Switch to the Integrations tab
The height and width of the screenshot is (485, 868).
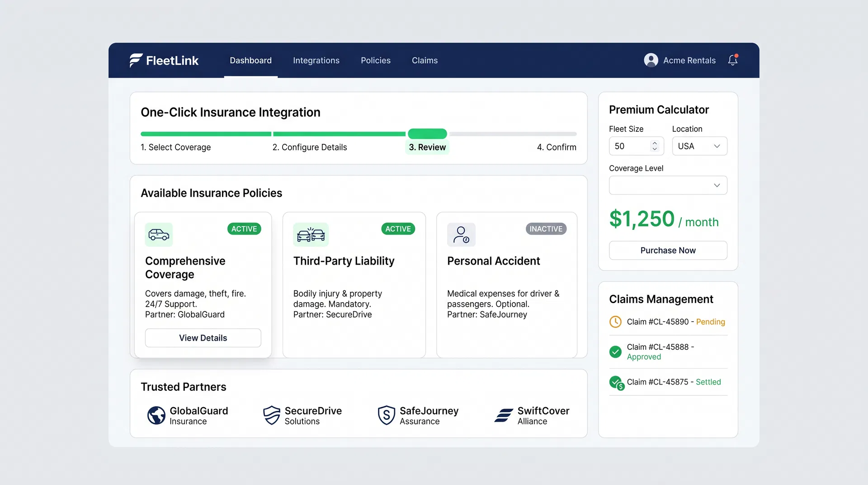[x=316, y=60]
